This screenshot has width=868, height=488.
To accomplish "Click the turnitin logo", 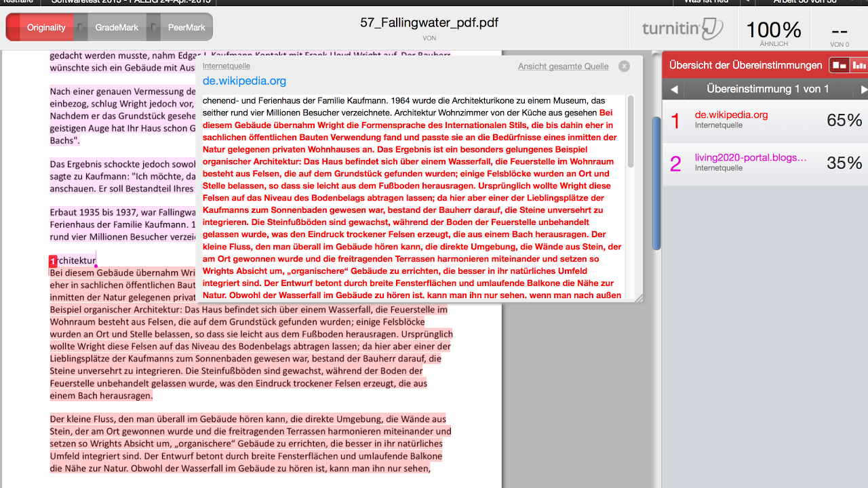I will (682, 28).
